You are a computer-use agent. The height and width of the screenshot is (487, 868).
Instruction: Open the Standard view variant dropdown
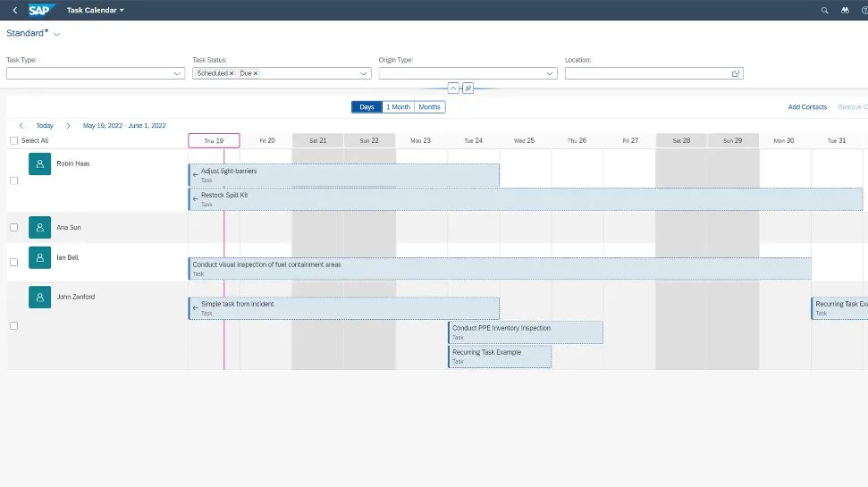[57, 34]
